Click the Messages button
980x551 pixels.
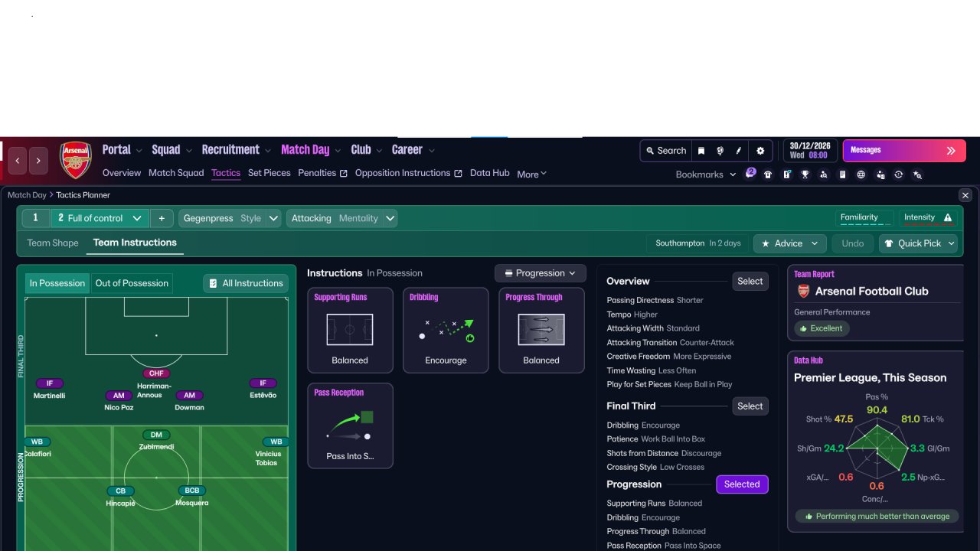coord(904,151)
